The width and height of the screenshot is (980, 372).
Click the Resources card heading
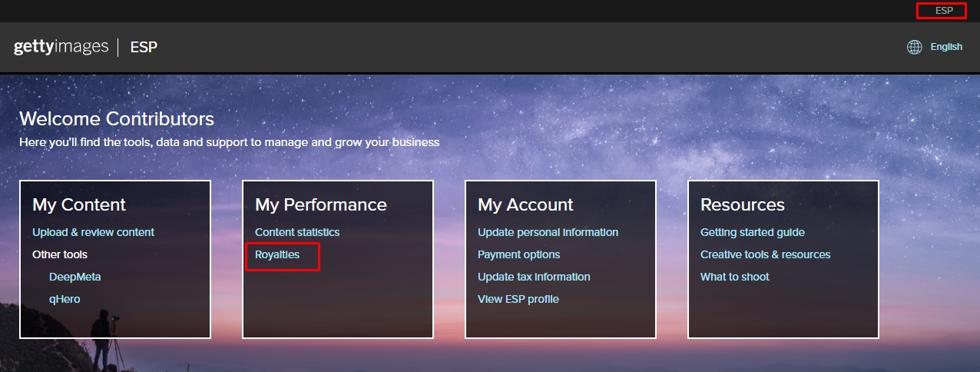click(x=742, y=204)
